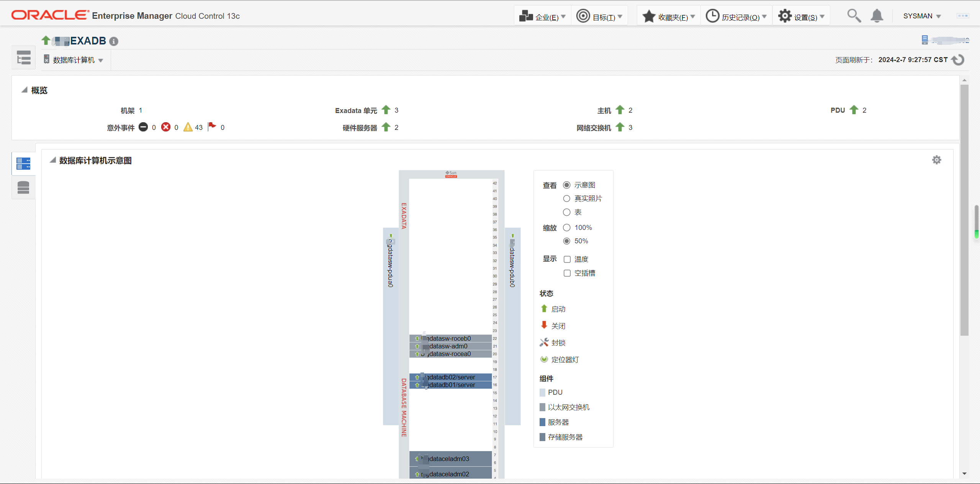Select the 100% zoom radio button
The height and width of the screenshot is (484, 980).
pos(566,228)
